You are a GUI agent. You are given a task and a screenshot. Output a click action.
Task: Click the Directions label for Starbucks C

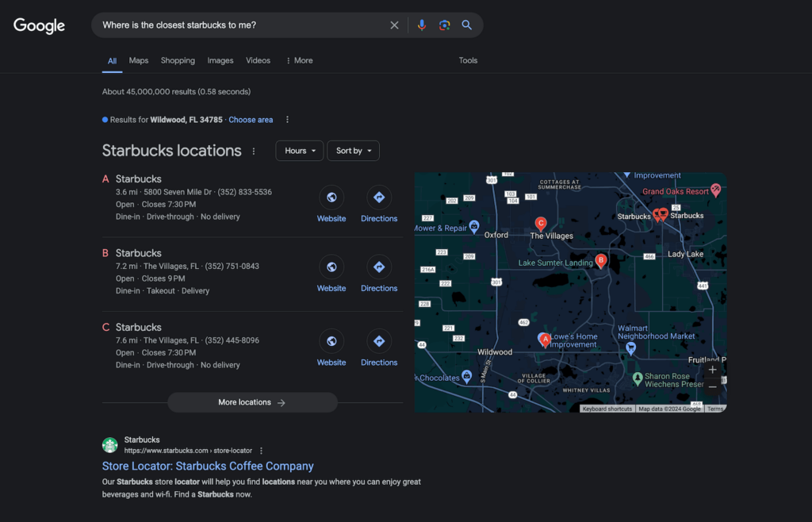click(379, 363)
